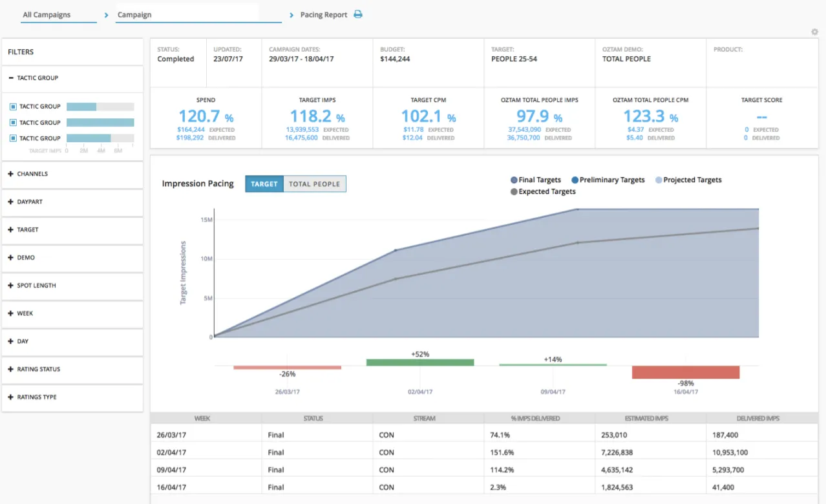Collapse the Tactic Group filter section
This screenshot has width=826, height=504.
click(x=11, y=78)
